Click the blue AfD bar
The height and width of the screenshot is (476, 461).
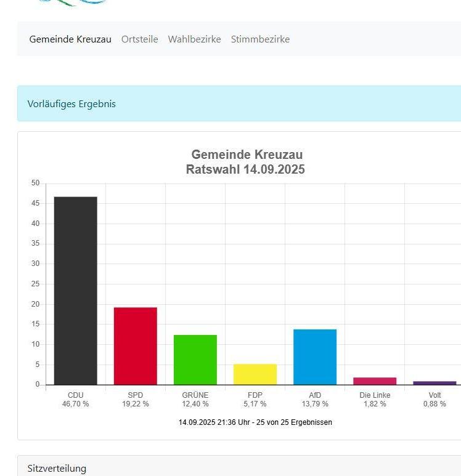[314, 357]
